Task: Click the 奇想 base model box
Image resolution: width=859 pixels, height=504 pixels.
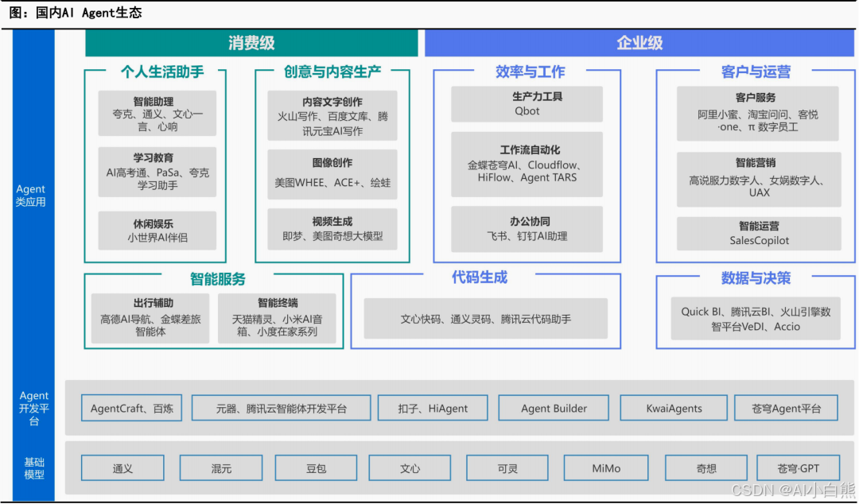Action: pyautogui.click(x=706, y=468)
